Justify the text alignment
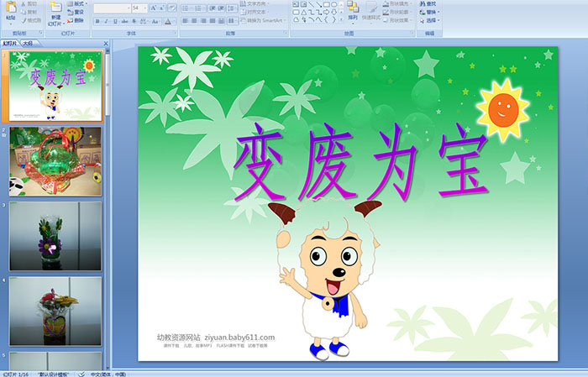The height and width of the screenshot is (377, 588). coord(213,21)
